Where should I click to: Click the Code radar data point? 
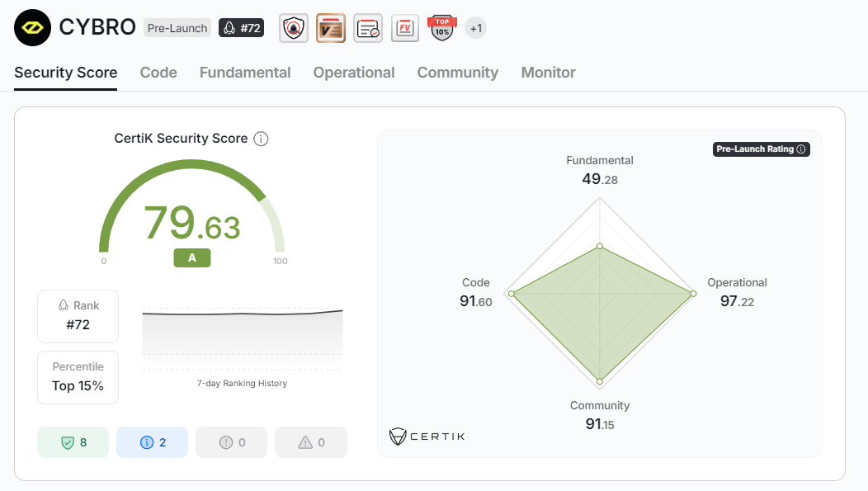click(x=512, y=294)
